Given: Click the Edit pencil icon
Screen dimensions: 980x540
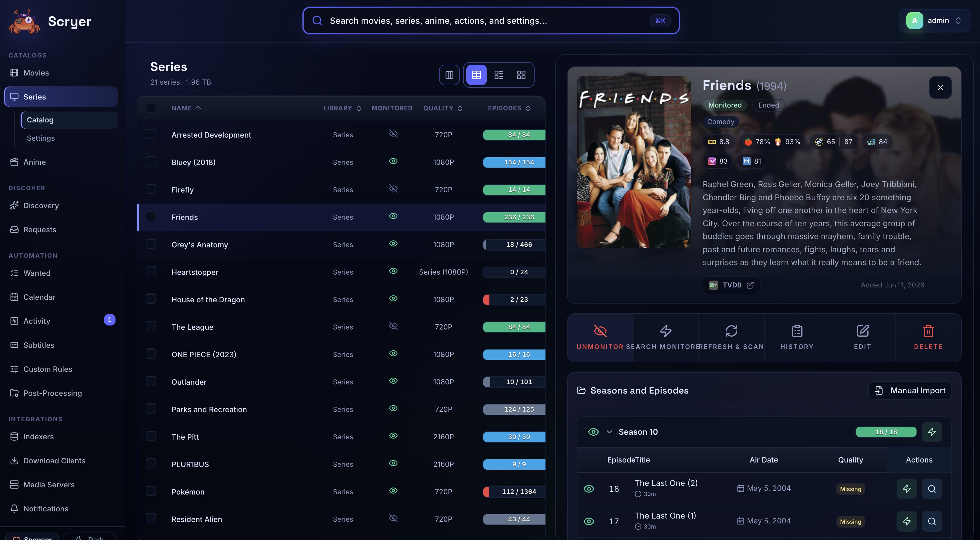Looking at the screenshot, I should tap(863, 331).
